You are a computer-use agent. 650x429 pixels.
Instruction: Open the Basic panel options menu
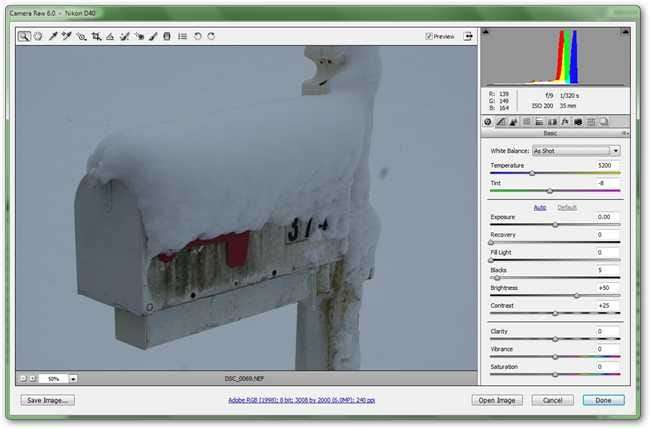click(x=625, y=132)
